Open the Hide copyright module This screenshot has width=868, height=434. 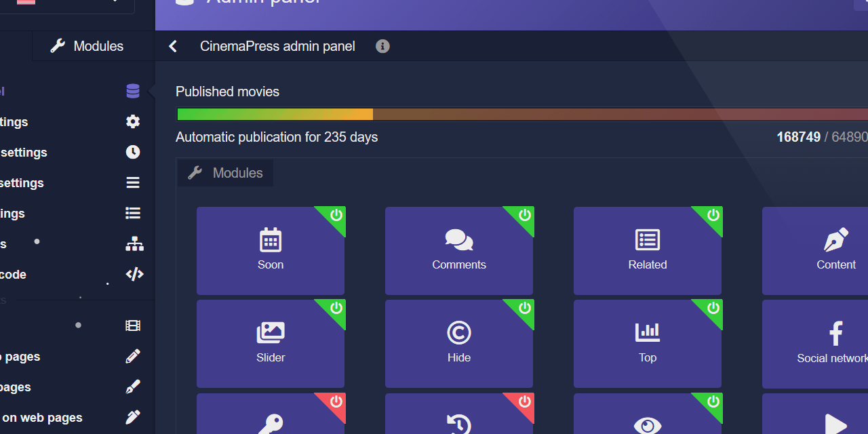[x=459, y=343]
